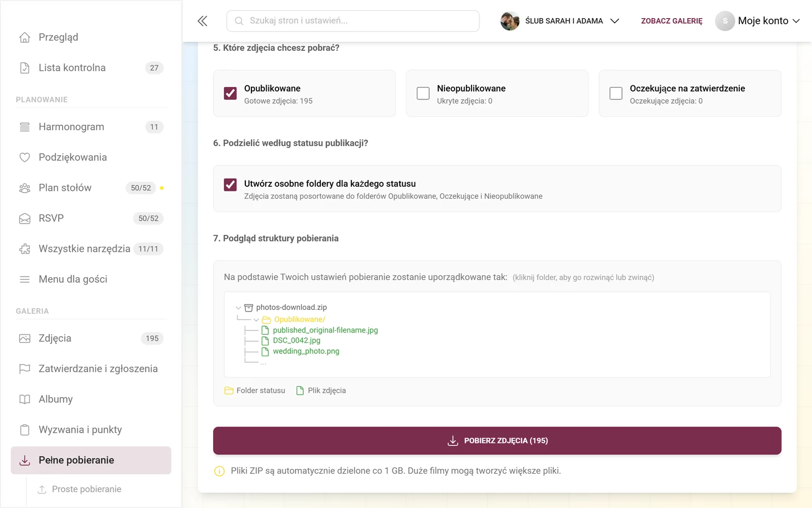Click the wedding couple avatar thumbnail
812x508 pixels.
pos(510,21)
